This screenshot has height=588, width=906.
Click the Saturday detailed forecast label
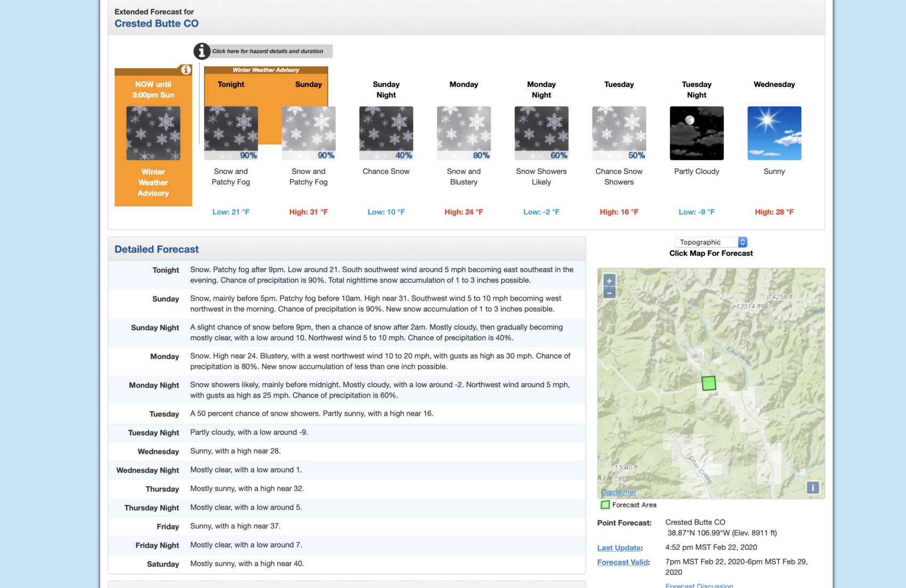[x=163, y=564]
